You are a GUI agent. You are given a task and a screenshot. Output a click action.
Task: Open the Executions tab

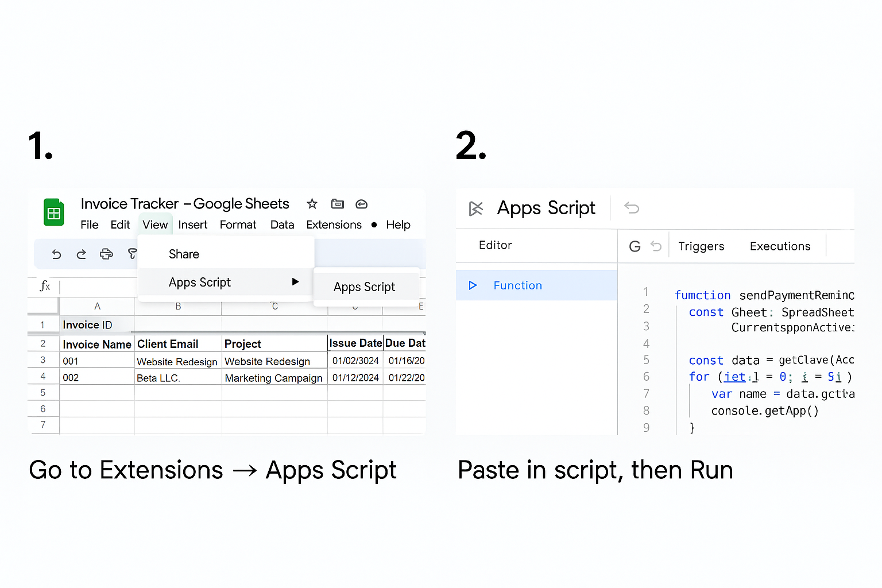780,246
